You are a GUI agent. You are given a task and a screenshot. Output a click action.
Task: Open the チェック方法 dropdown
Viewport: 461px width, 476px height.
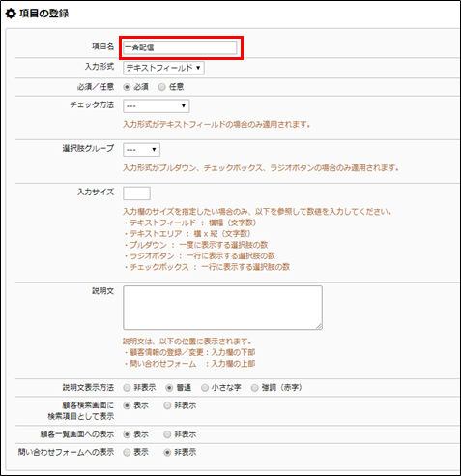click(157, 106)
